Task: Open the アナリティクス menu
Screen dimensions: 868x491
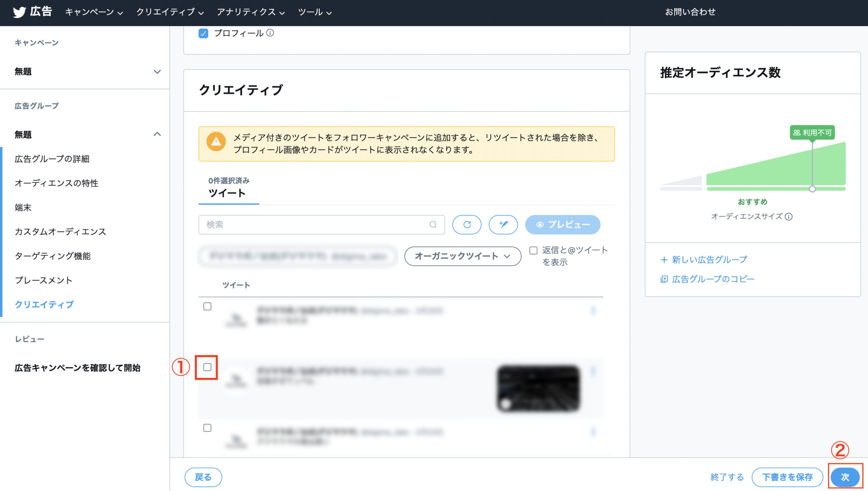Action: [250, 12]
